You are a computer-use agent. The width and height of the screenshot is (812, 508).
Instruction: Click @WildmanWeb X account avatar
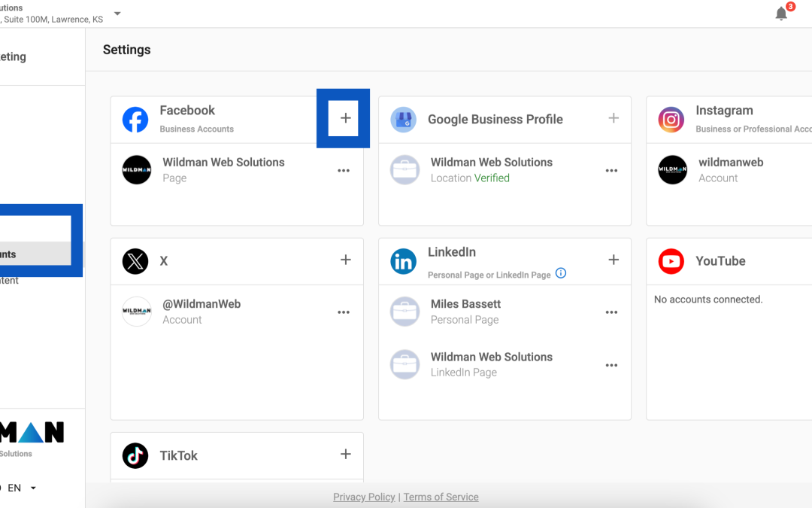[x=137, y=311]
